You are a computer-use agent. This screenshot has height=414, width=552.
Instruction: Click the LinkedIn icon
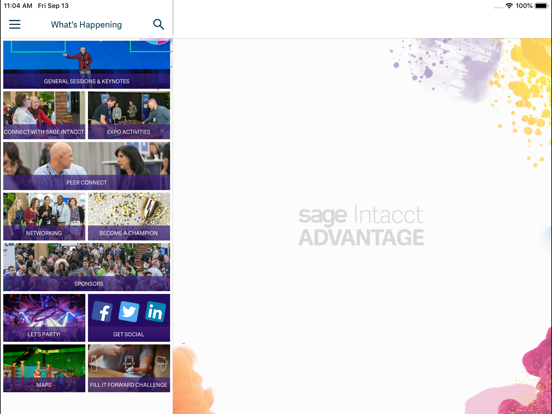pos(155,312)
